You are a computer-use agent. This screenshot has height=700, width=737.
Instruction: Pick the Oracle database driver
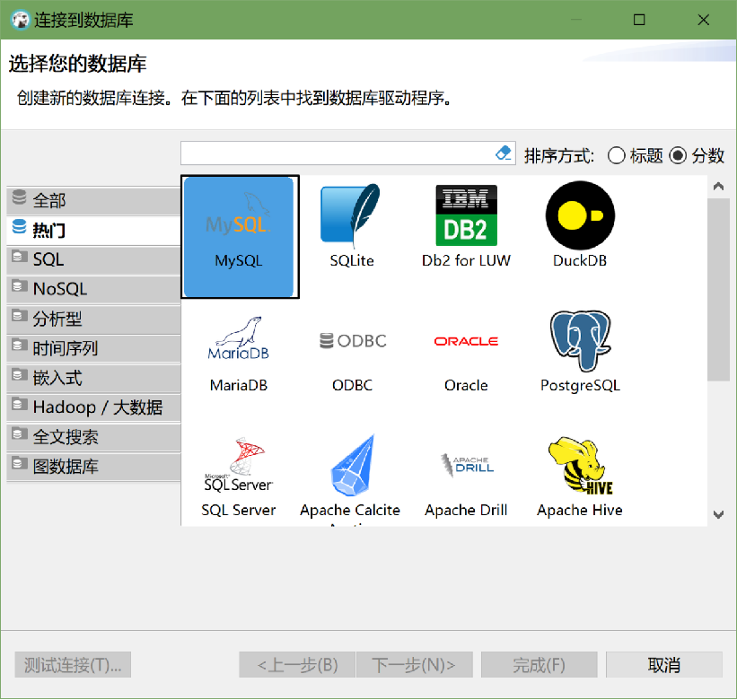pos(466,350)
